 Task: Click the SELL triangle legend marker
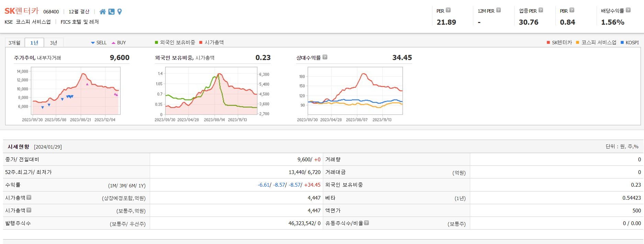click(x=93, y=43)
